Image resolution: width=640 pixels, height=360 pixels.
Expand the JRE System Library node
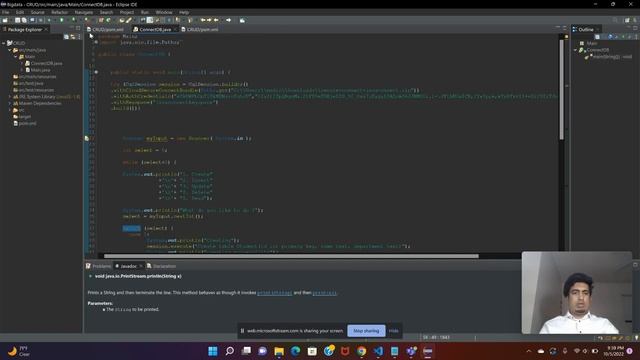(x=10, y=96)
